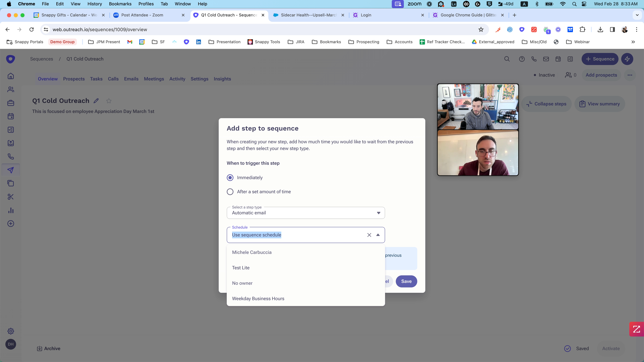
Task: Choose Weekday Business Hours schedule option
Action: (306, 298)
